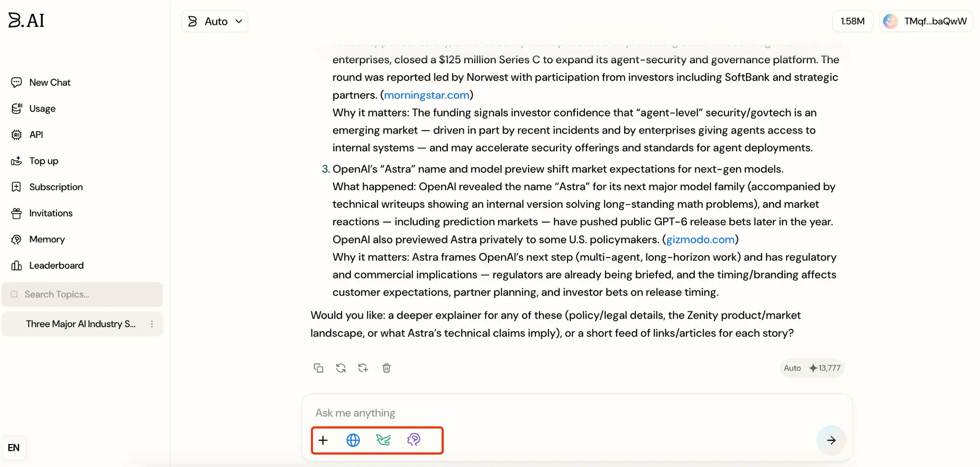Click the Auto 13,777 token badge

812,368
